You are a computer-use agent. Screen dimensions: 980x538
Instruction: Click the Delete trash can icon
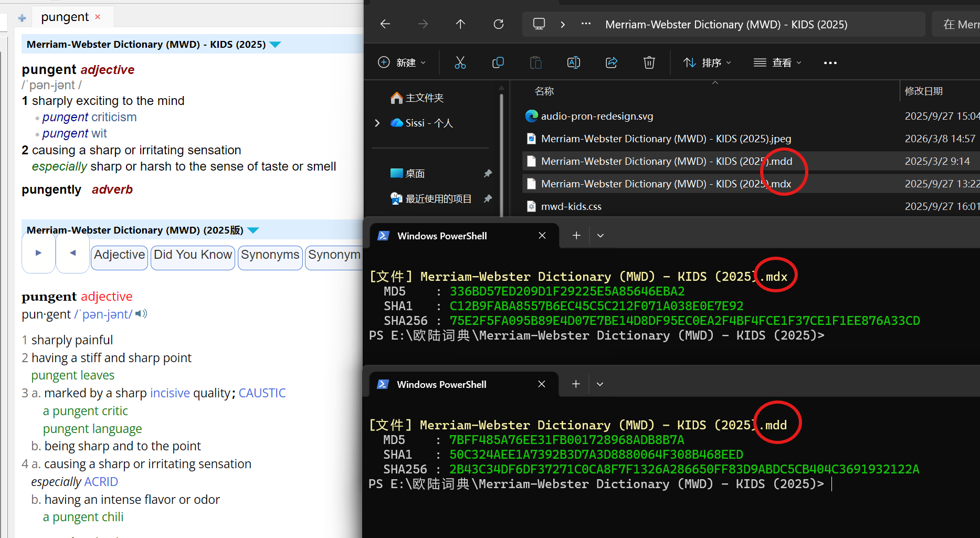649,62
